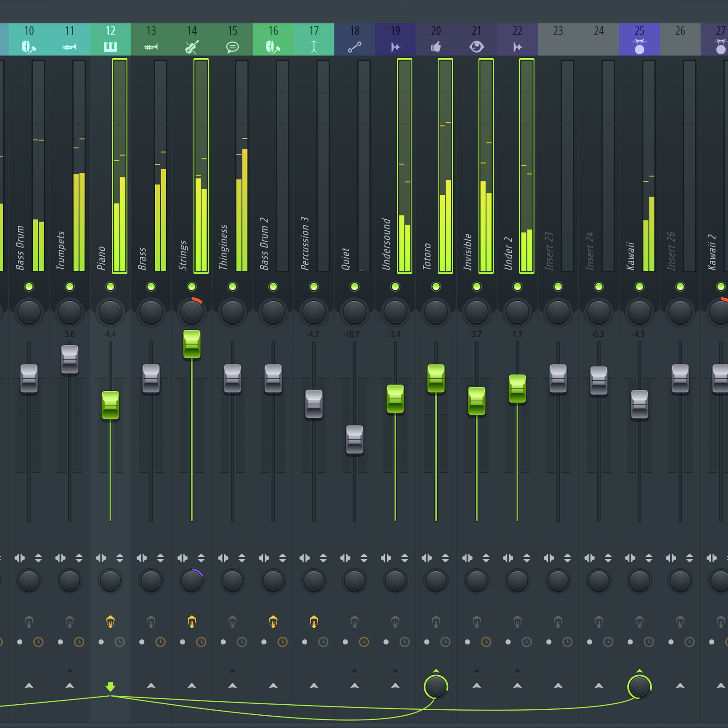Click the Strings volume fader
Screen dimensions: 728x728
[x=192, y=344]
